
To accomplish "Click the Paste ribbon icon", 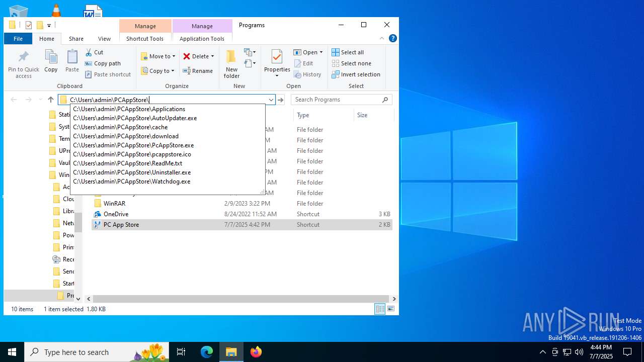I will [x=72, y=61].
